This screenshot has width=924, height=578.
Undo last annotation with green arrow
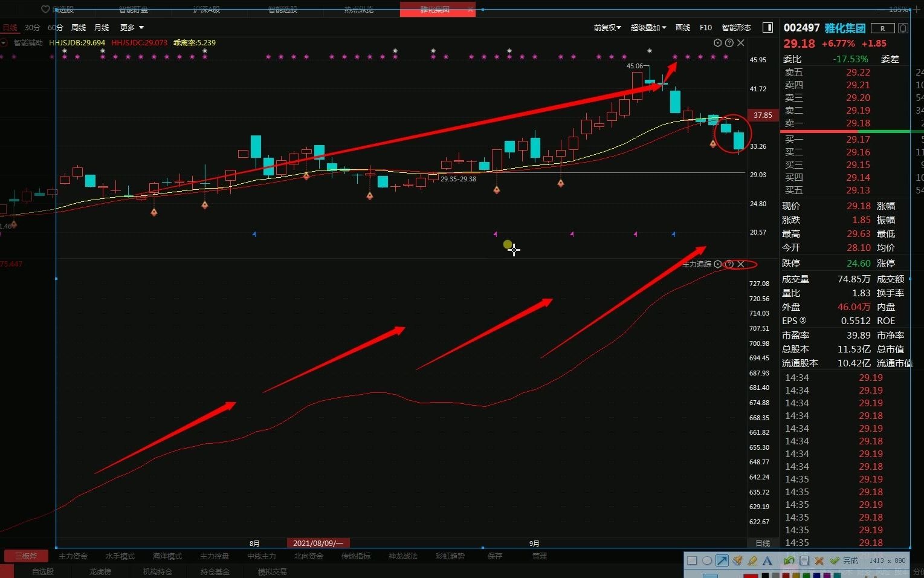click(789, 560)
